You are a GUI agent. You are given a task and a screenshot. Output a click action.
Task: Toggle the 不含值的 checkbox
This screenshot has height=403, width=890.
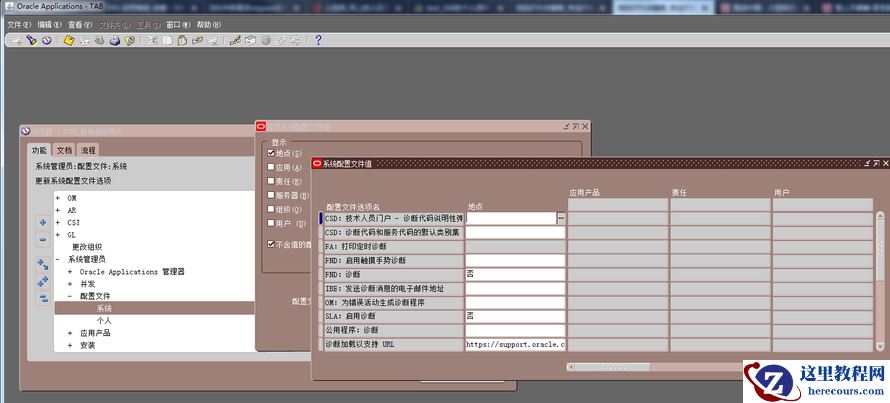pyautogui.click(x=271, y=244)
